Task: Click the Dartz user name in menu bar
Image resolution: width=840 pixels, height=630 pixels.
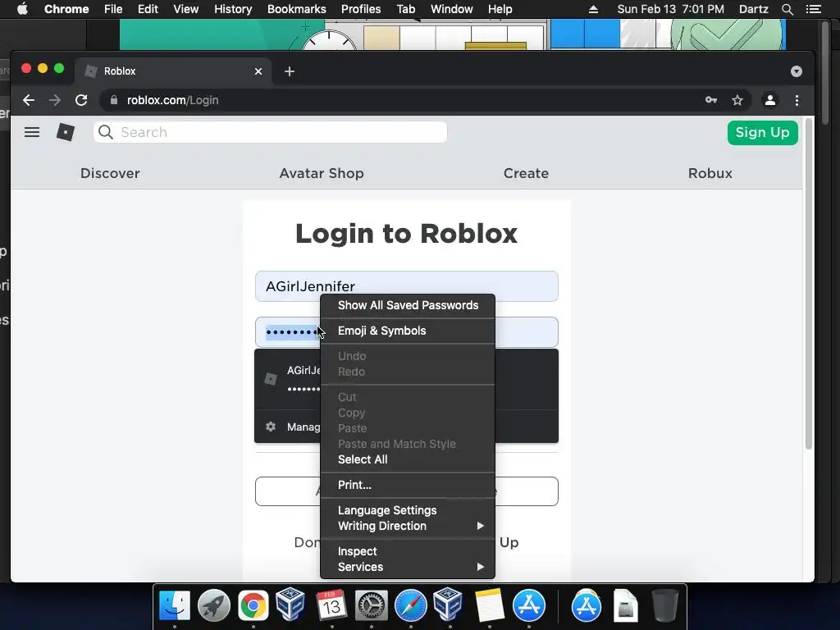Action: coord(753,9)
